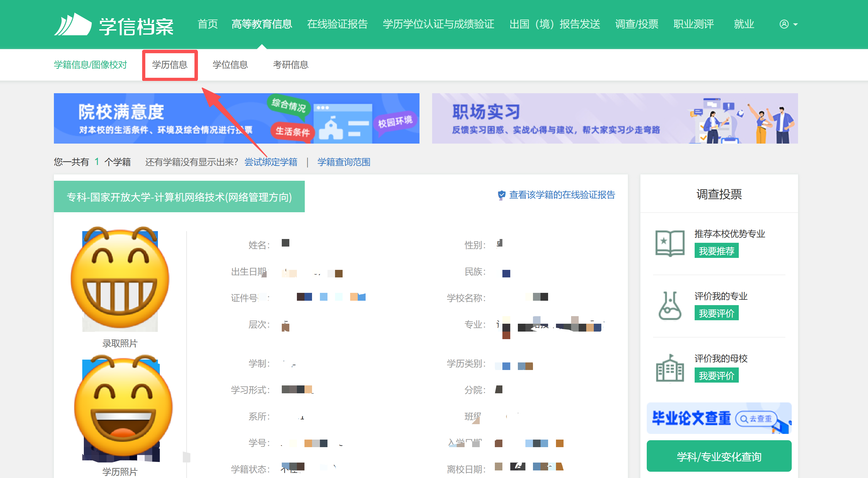Click the 学历照片 emoji photo thumbnail
The height and width of the screenshot is (478, 868).
pyautogui.click(x=123, y=407)
